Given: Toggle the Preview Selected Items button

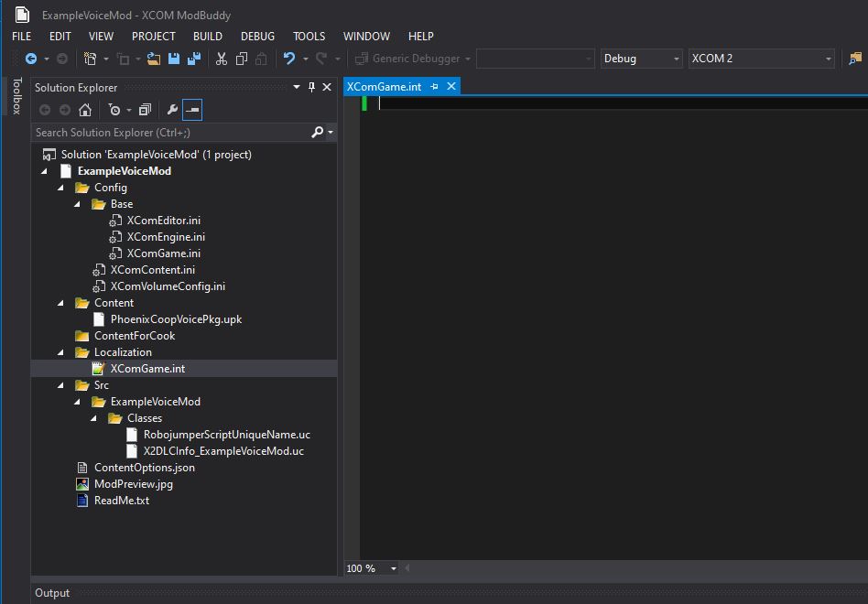Looking at the screenshot, I should tap(192, 110).
